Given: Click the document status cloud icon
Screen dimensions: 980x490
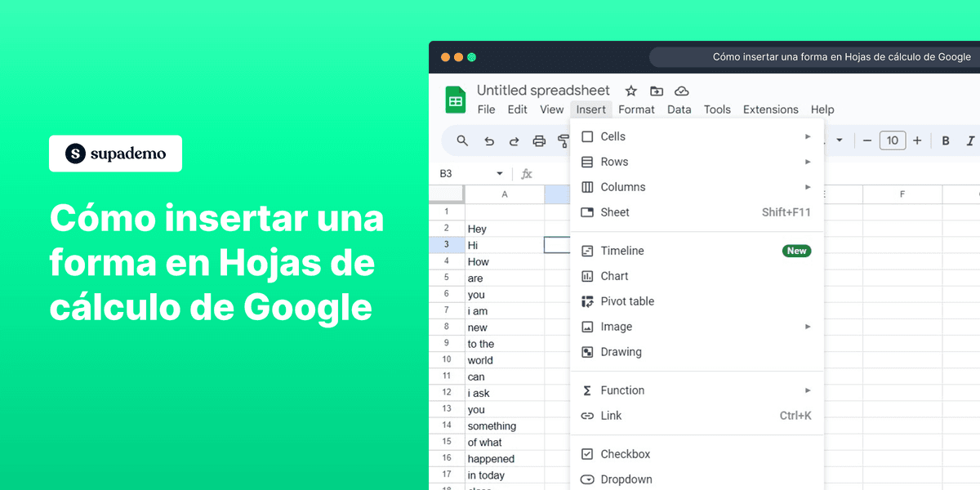Looking at the screenshot, I should coord(682,91).
